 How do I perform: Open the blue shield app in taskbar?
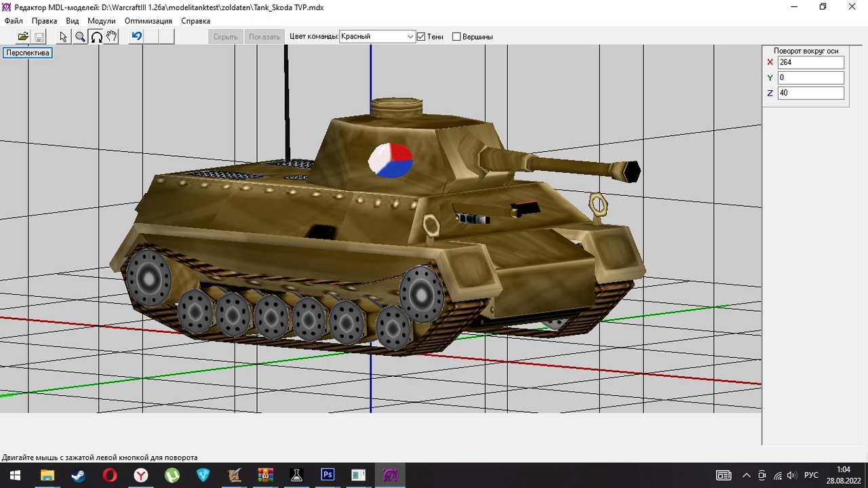(203, 476)
